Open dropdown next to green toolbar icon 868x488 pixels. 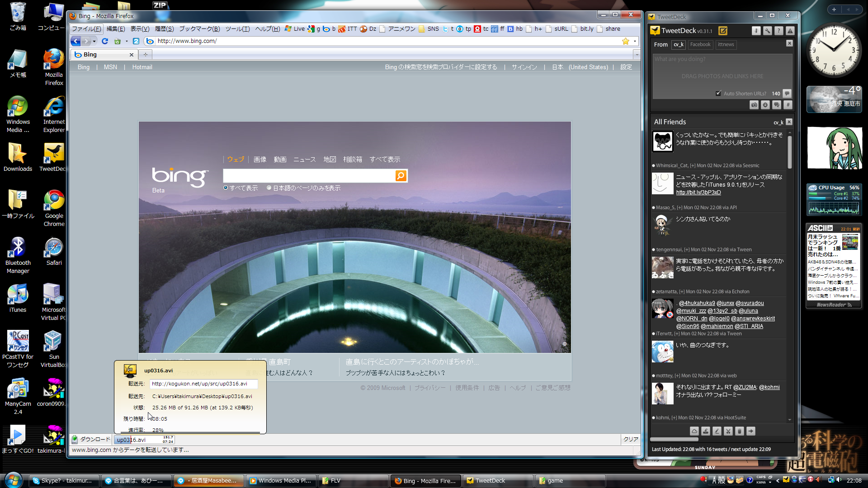point(127,41)
